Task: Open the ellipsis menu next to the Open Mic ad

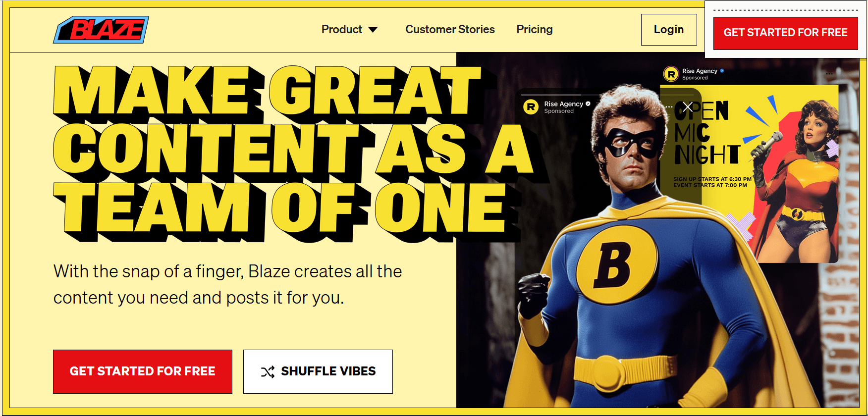Action: coord(669,106)
